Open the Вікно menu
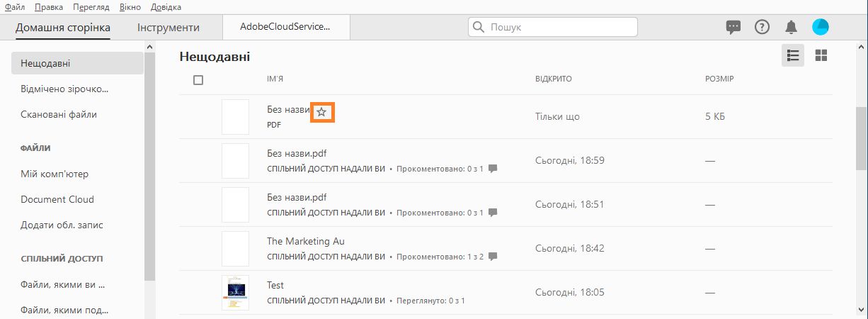The width and height of the screenshot is (868, 319). (x=130, y=7)
